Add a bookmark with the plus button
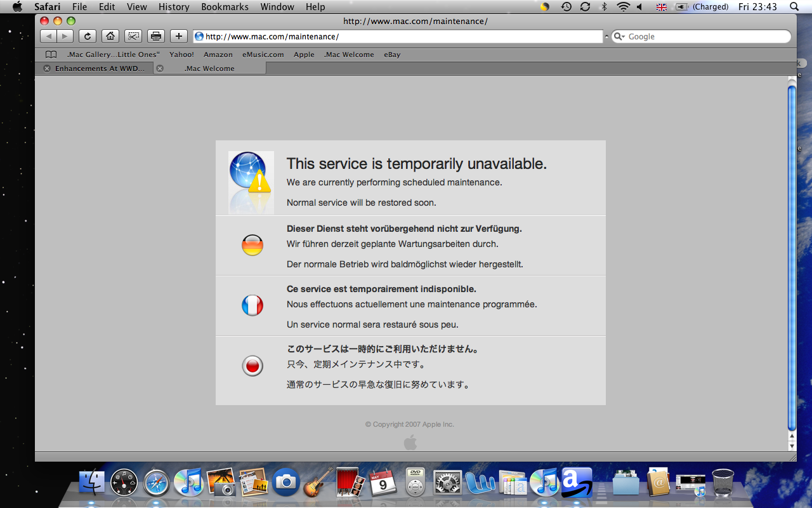The width and height of the screenshot is (812, 508). coord(179,36)
